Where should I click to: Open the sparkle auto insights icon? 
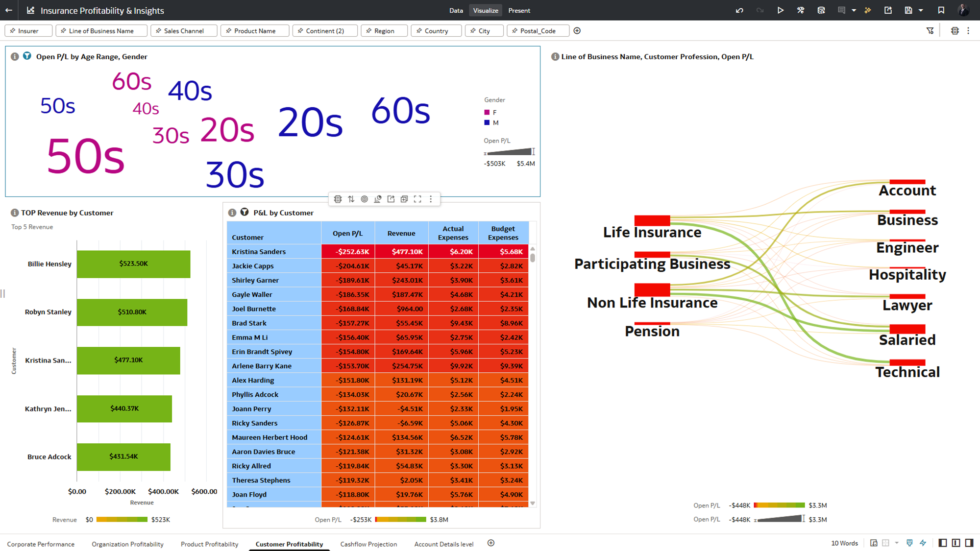[868, 10]
